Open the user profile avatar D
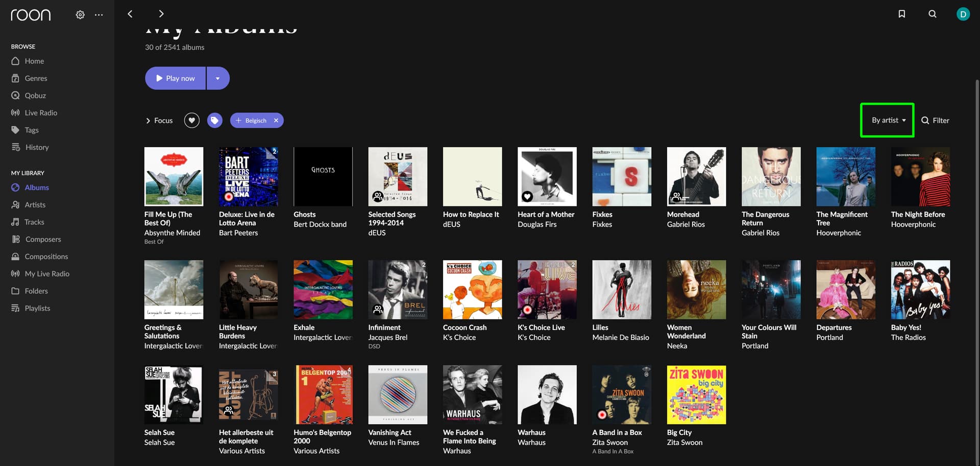980x466 pixels. 963,14
